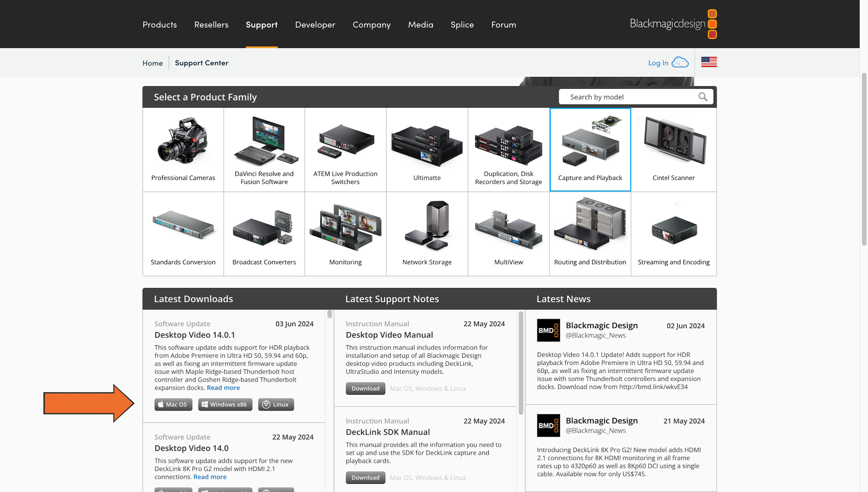
Task: Click the Apple icon on the Mac OS button
Action: pyautogui.click(x=162, y=404)
